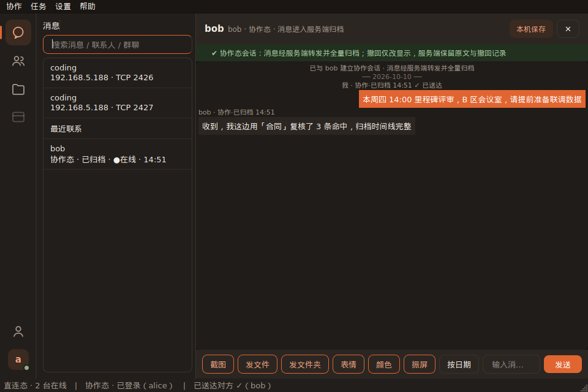Click the 按日期 by-date button

(x=459, y=364)
